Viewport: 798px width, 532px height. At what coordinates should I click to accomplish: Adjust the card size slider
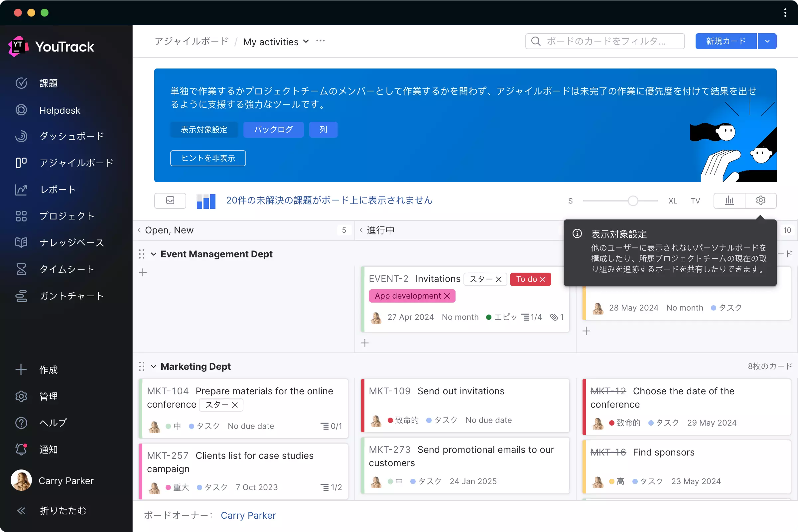point(633,200)
